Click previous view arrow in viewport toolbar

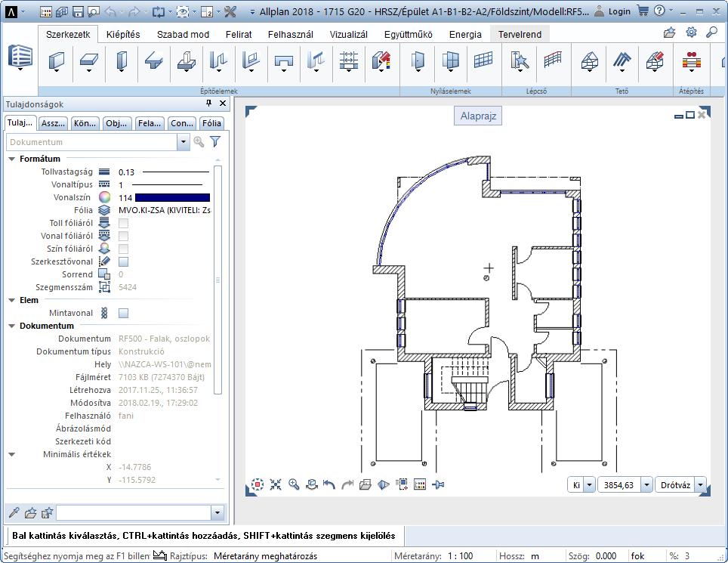(x=329, y=485)
